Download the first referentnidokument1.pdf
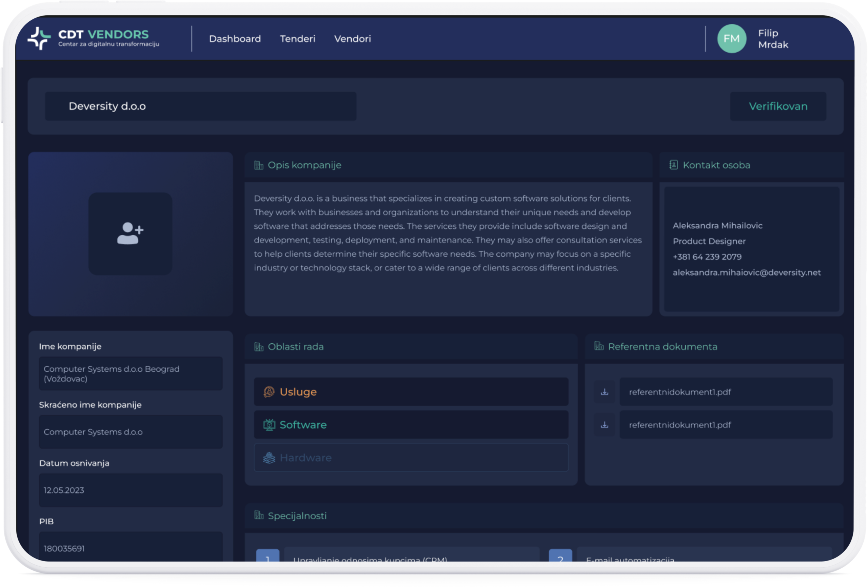Screen dimensions: 868x588 tap(604, 392)
